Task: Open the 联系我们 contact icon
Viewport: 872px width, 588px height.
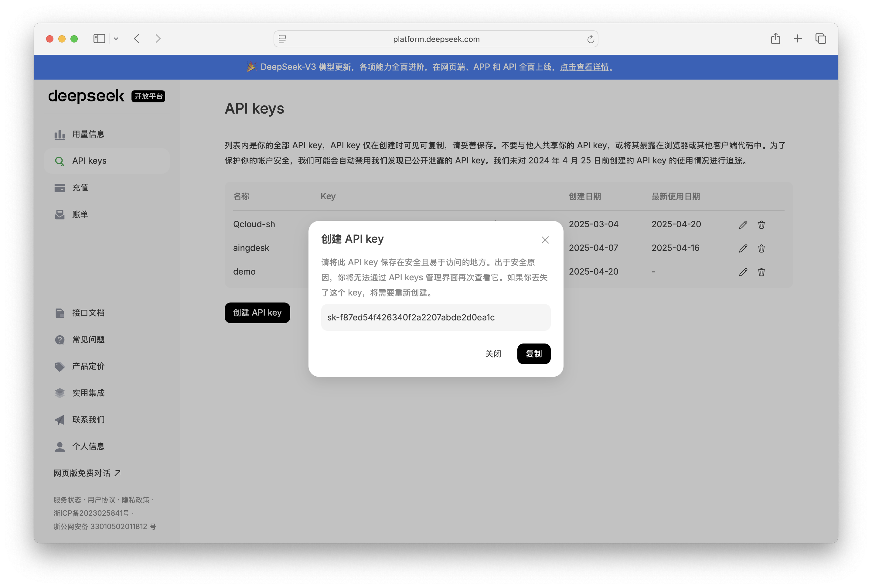Action: pos(60,420)
